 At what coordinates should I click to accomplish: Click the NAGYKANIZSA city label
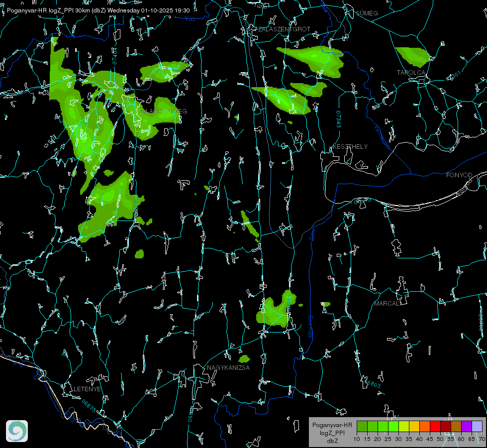pos(228,367)
